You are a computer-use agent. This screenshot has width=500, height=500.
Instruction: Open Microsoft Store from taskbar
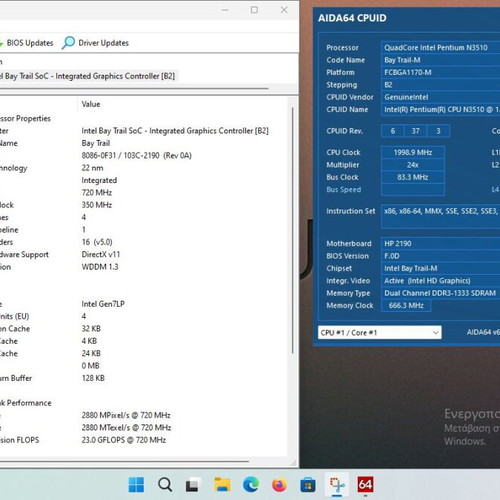point(308,484)
